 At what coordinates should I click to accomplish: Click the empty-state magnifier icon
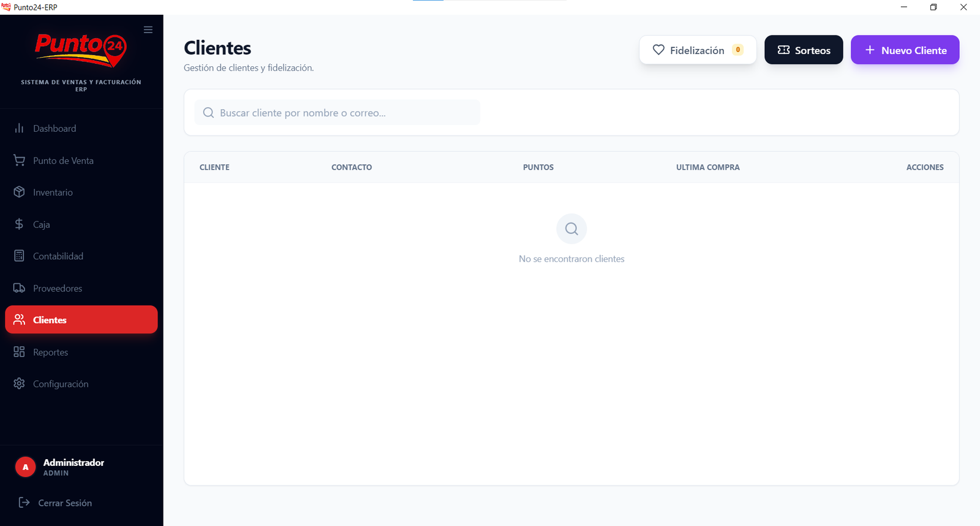571,229
